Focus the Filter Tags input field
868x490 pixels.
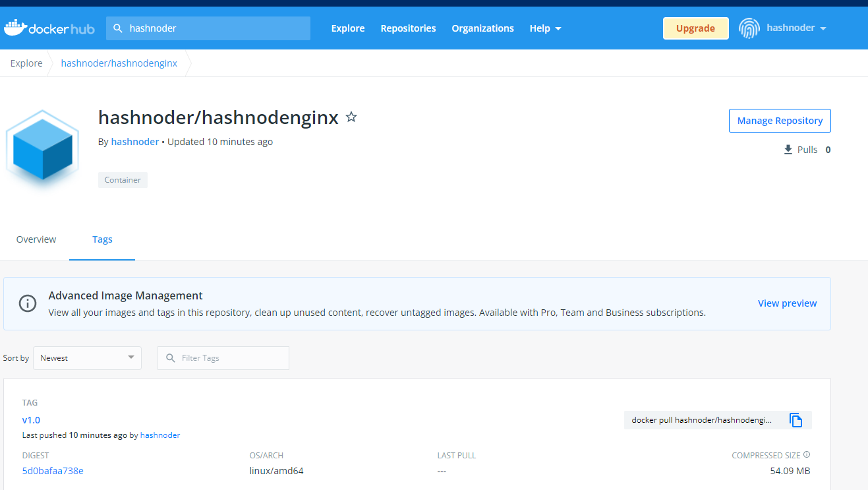pos(223,358)
